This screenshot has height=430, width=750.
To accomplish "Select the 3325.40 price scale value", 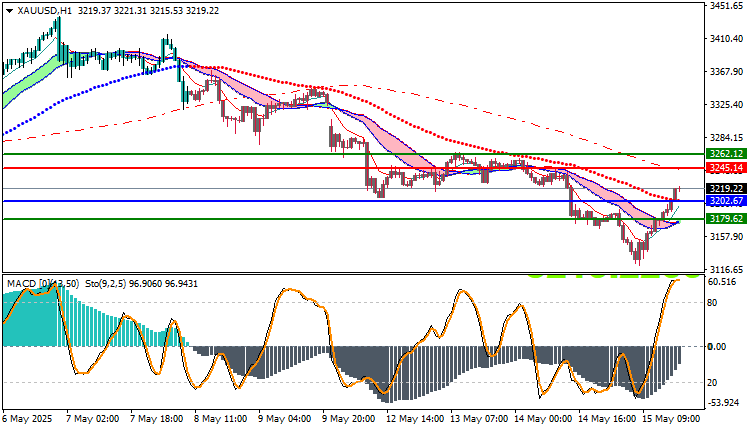I will tap(727, 104).
